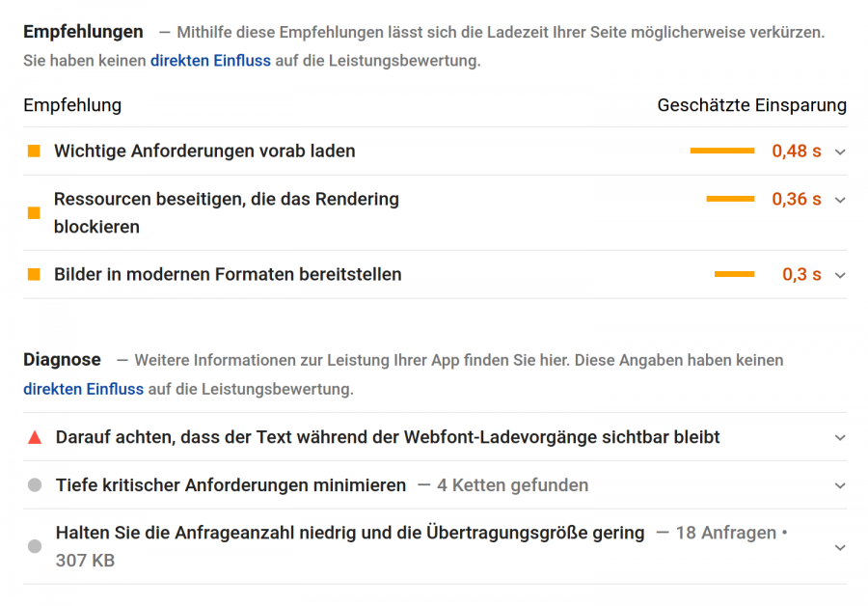This screenshot has width=868, height=606.
Task: Click gray circle beside 'Tiefe kritischer Anforderungen minimieren'
Action: click(35, 485)
